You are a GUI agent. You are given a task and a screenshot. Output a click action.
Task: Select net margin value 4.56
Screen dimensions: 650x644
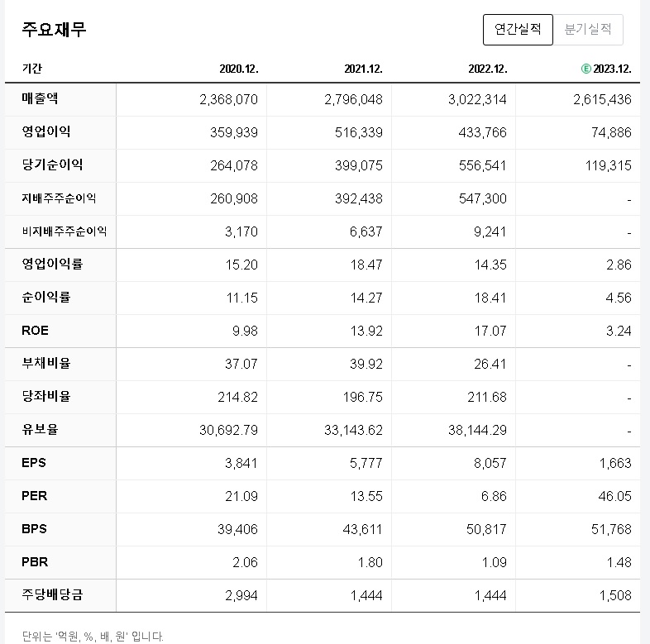pos(619,298)
